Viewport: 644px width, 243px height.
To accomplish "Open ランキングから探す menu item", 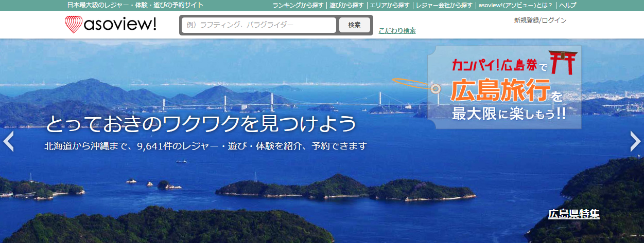I will pos(298,5).
